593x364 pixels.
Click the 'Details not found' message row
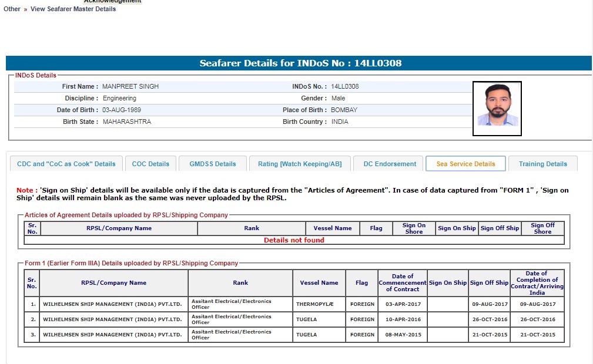tap(294, 240)
